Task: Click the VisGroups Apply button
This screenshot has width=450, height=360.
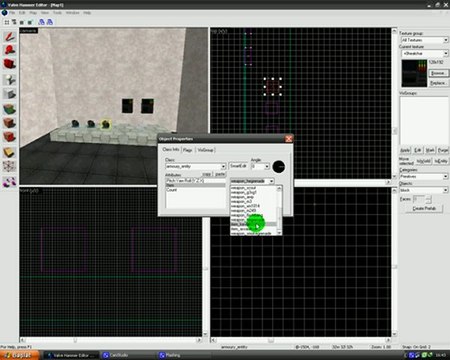Action: click(405, 150)
